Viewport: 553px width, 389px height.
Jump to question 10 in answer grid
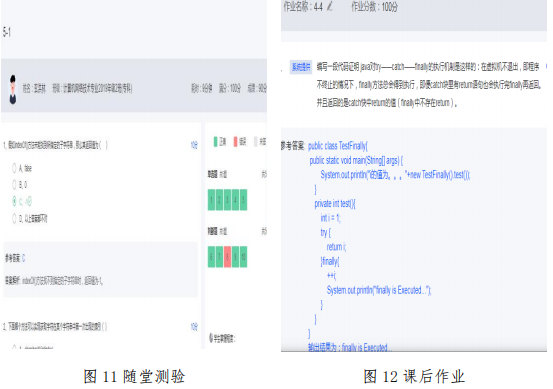tap(243, 257)
